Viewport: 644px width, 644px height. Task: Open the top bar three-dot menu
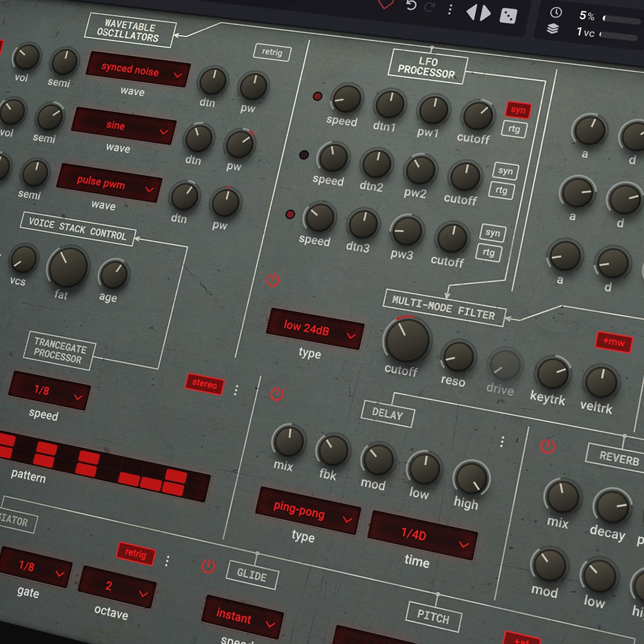[450, 9]
